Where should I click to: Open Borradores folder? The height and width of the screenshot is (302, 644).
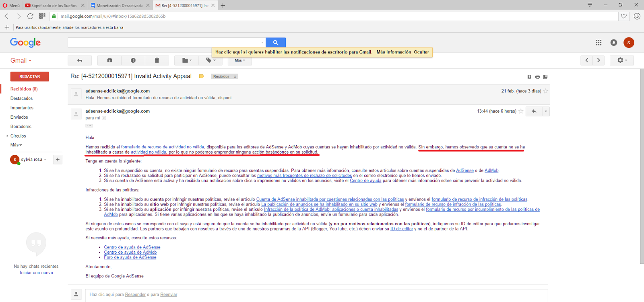pyautogui.click(x=21, y=127)
